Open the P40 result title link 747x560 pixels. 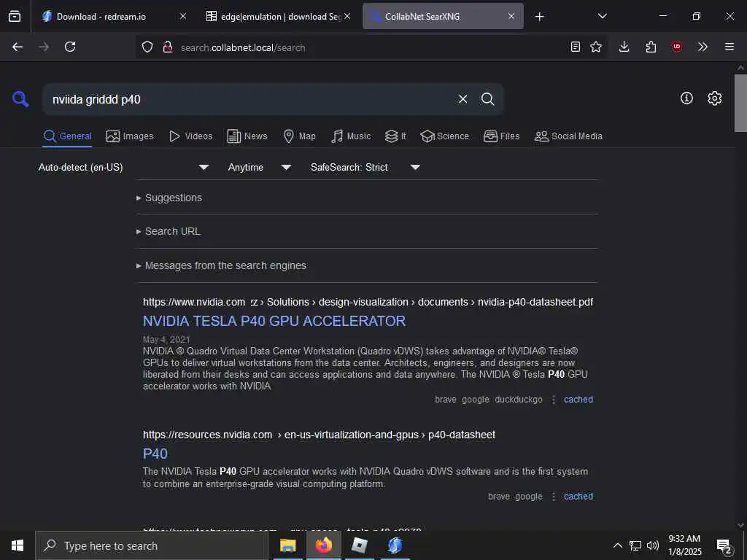pyautogui.click(x=155, y=454)
